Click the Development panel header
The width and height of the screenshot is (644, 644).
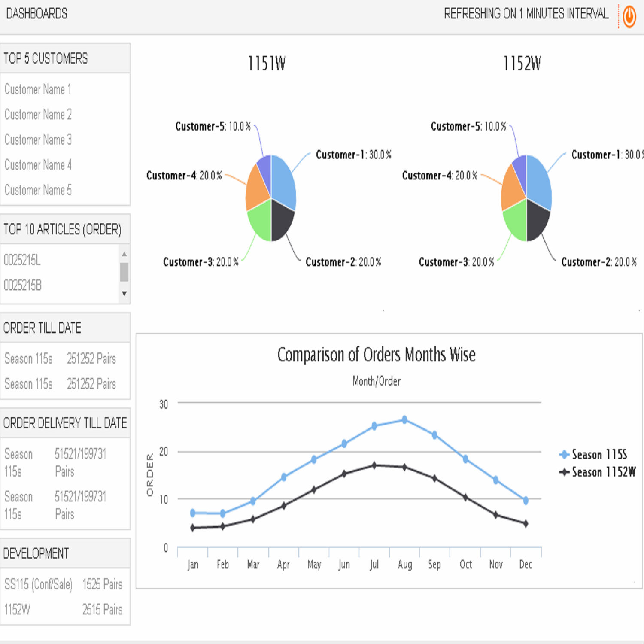[x=36, y=553]
